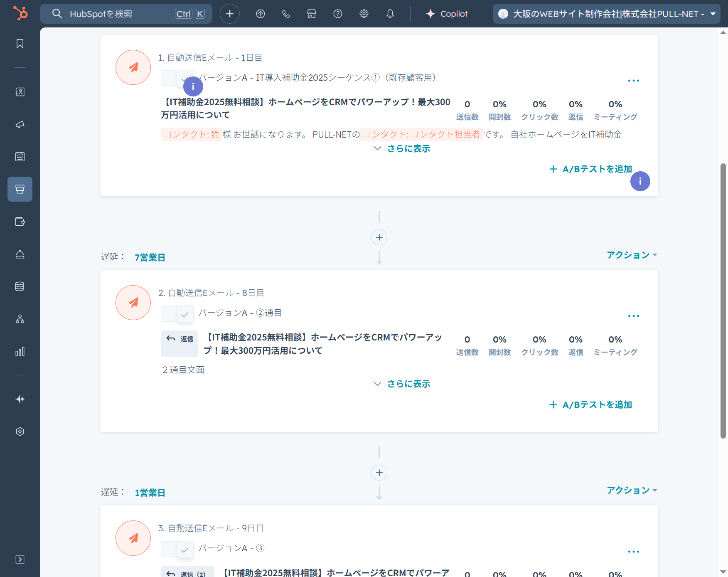The width and height of the screenshot is (728, 577).
Task: Open the Marketing megaphone sidebar icon
Action: pyautogui.click(x=20, y=124)
